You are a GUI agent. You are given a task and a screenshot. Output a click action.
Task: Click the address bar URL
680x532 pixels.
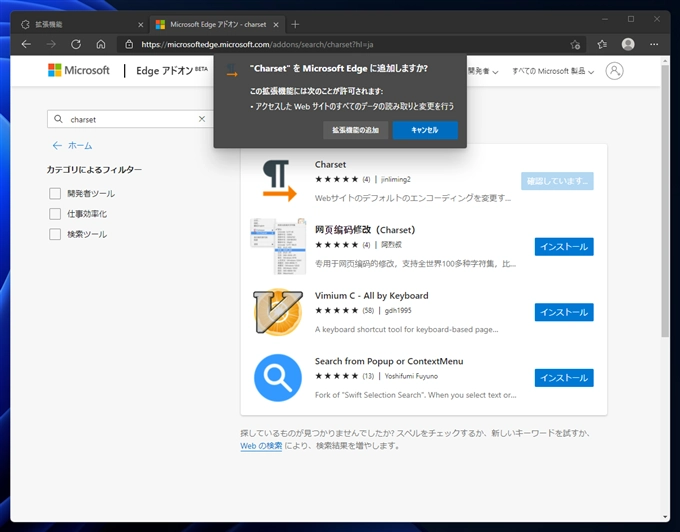click(257, 44)
